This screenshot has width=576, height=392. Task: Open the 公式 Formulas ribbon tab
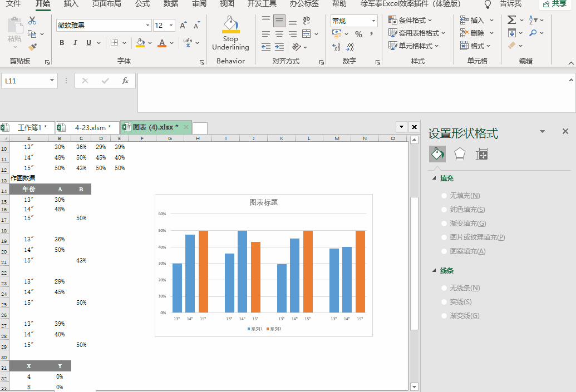tap(142, 4)
